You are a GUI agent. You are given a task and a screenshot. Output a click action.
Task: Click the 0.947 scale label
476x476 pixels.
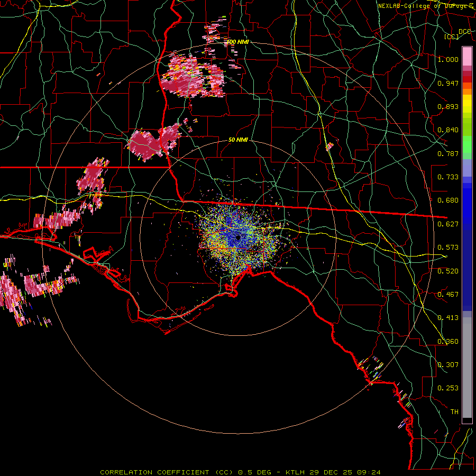(448, 83)
